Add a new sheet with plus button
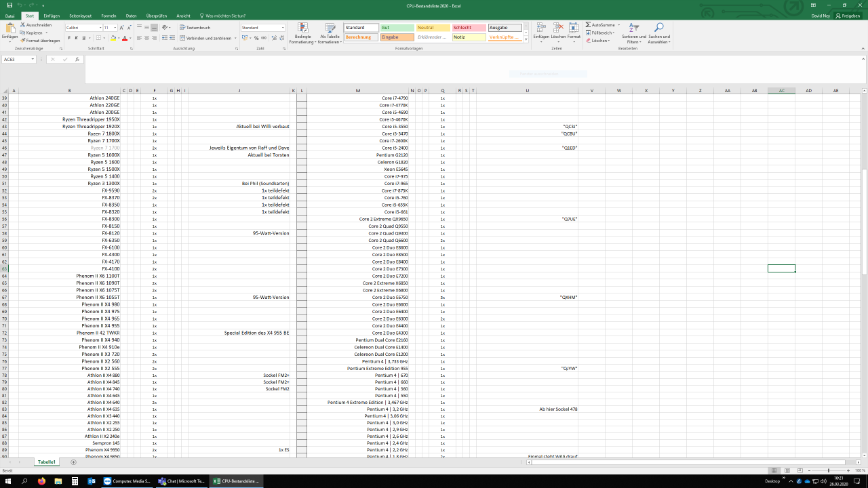The height and width of the screenshot is (488, 868). coord(73,462)
